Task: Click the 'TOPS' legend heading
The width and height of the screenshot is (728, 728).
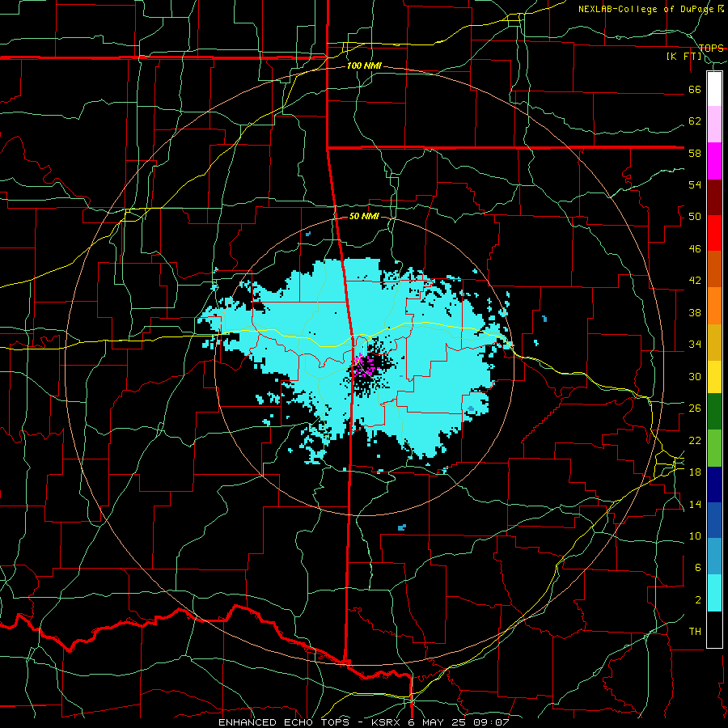Action: click(711, 48)
